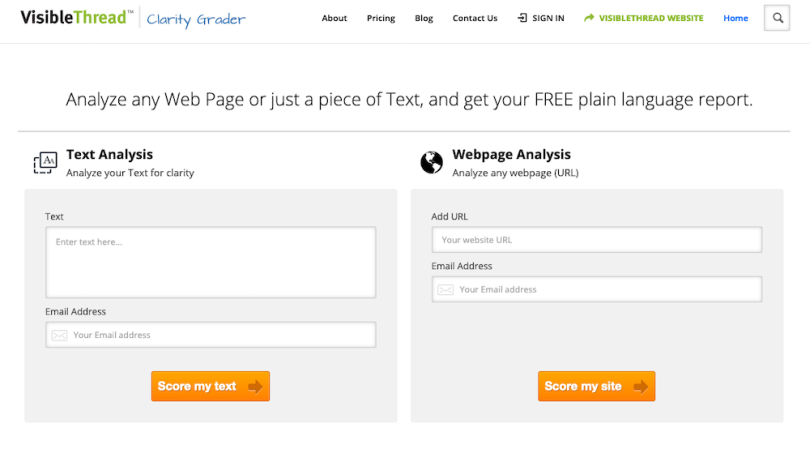The width and height of the screenshot is (810, 449).
Task: Open the Blog link
Action: click(424, 18)
